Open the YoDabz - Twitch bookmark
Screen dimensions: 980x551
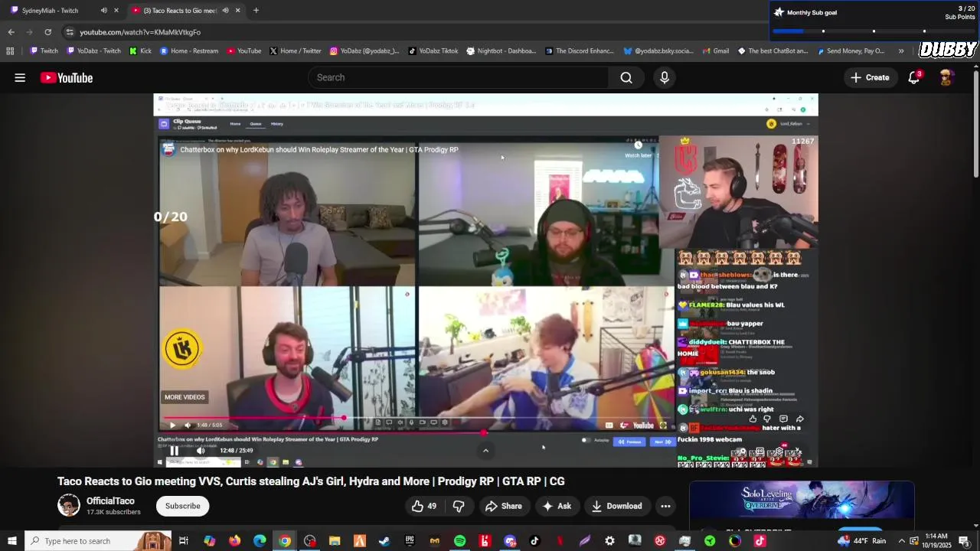pyautogui.click(x=93, y=51)
